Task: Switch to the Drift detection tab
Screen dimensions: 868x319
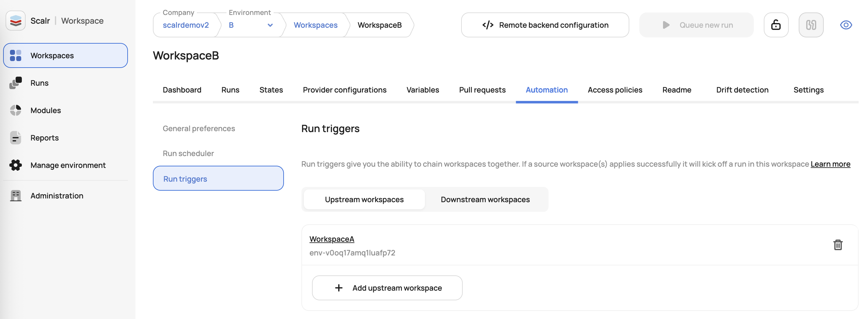Action: [742, 90]
